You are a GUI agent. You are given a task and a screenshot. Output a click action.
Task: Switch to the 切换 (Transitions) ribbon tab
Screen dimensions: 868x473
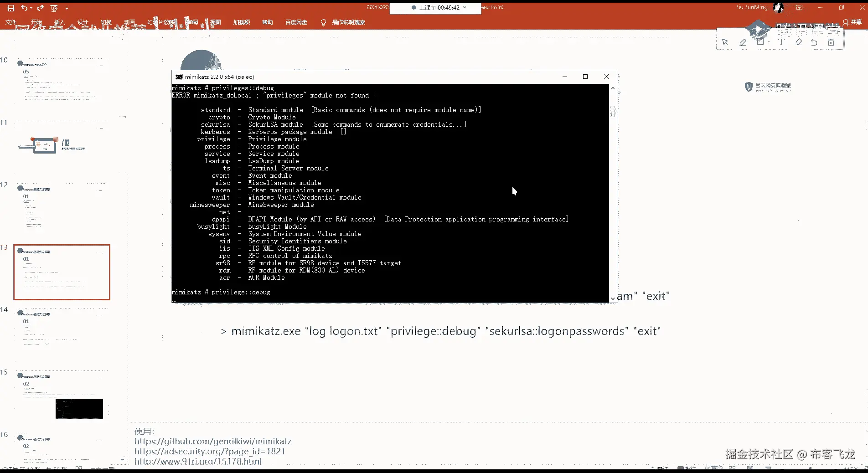point(106,22)
